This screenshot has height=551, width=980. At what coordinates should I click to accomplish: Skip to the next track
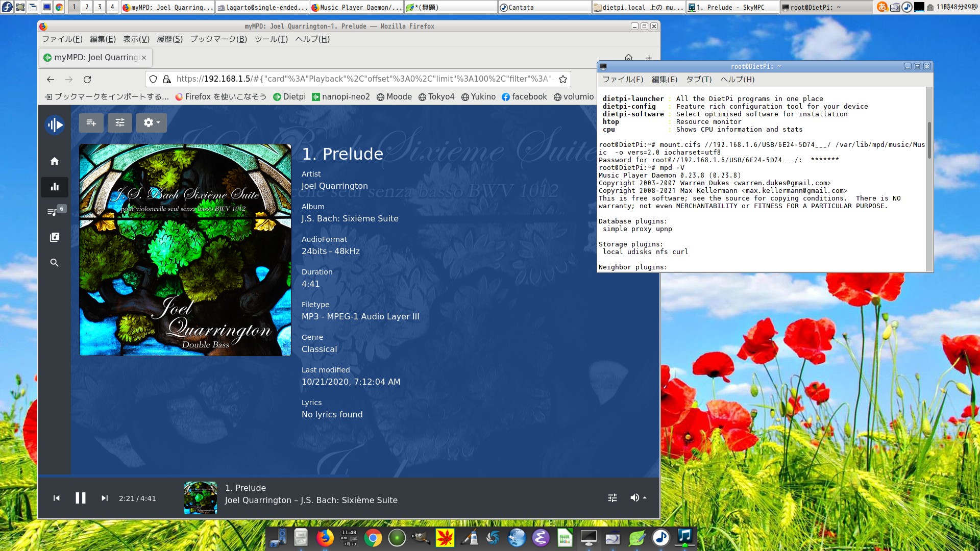105,498
